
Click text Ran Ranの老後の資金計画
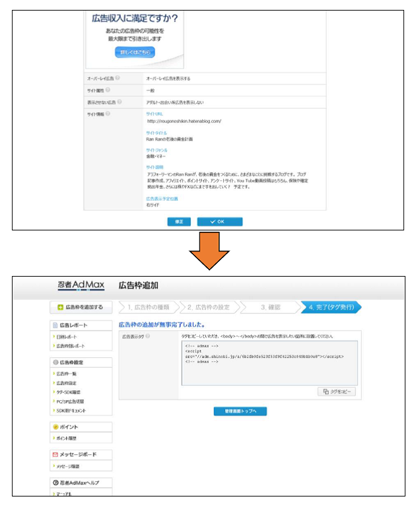point(170,139)
